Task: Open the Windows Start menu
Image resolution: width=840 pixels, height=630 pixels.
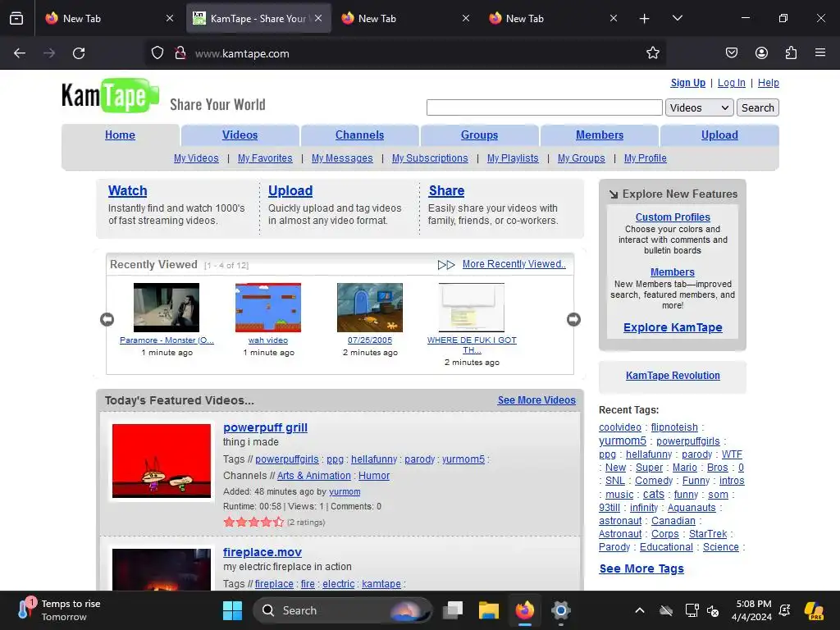Action: point(232,610)
